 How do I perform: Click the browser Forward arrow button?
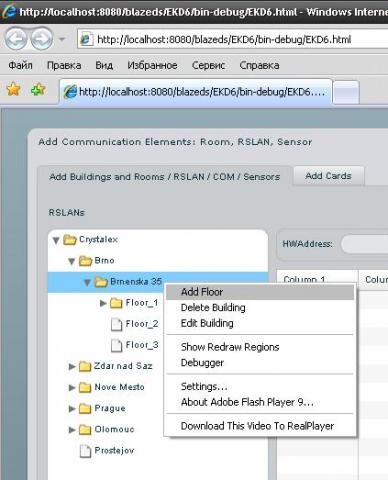(42, 39)
